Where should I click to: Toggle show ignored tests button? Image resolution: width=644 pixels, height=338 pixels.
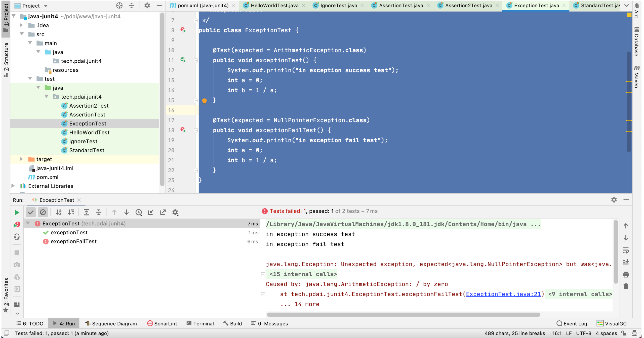[43, 213]
